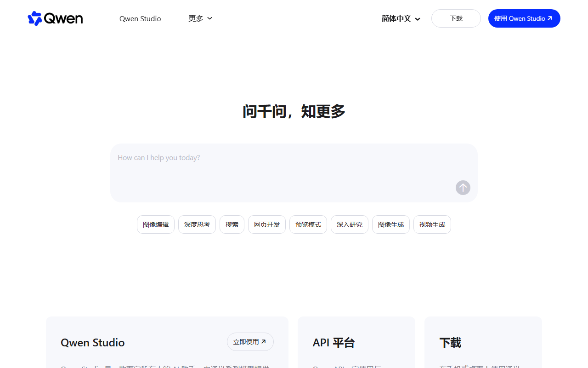The height and width of the screenshot is (368, 588).
Task: Select the 网页开发 chip
Action: pos(267,224)
